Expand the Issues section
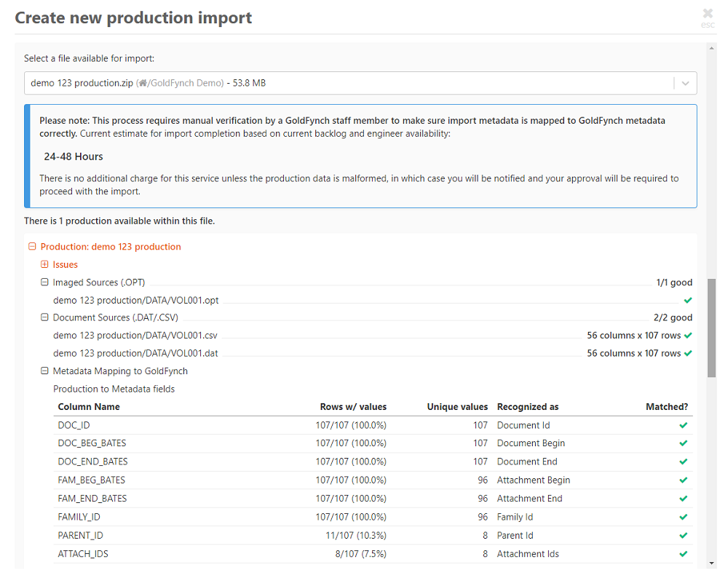The width and height of the screenshot is (728, 578). point(44,264)
